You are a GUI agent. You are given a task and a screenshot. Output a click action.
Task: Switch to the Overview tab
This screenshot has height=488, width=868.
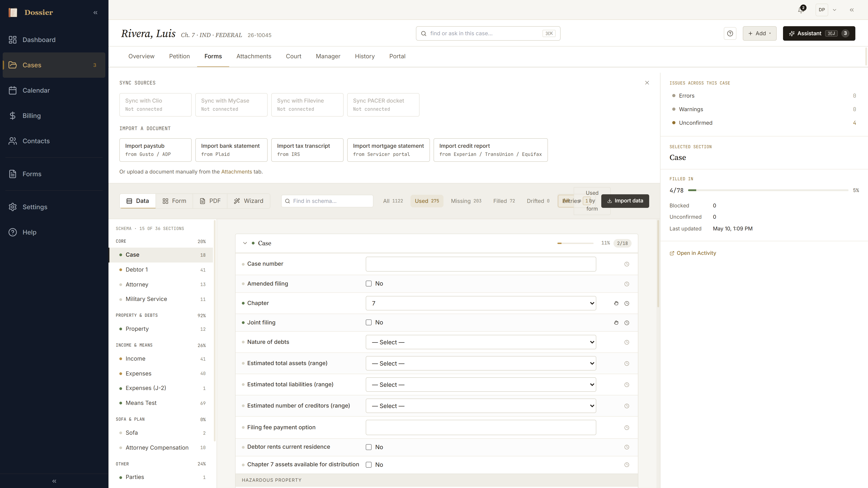141,56
